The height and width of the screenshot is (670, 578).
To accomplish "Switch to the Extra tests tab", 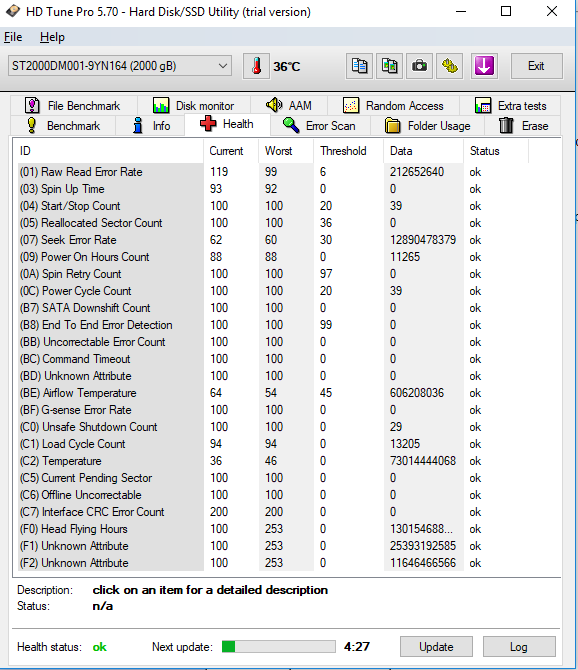I will pyautogui.click(x=511, y=105).
